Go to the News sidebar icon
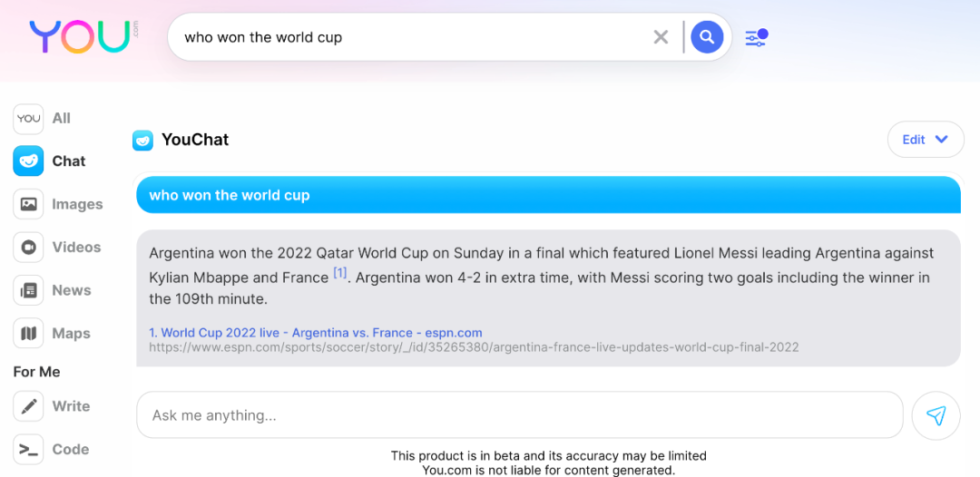Image resolution: width=980 pixels, height=477 pixels. [29, 290]
